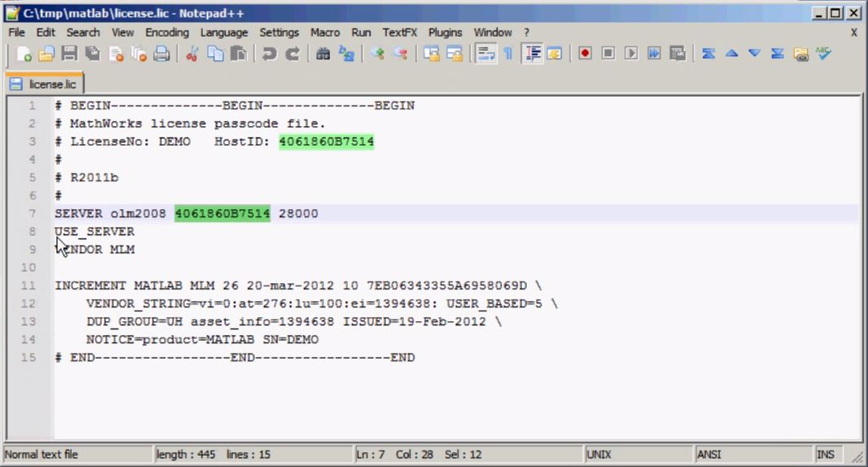Screen dimensions: 868x467
Task: Open the Language menu
Action: point(224,33)
